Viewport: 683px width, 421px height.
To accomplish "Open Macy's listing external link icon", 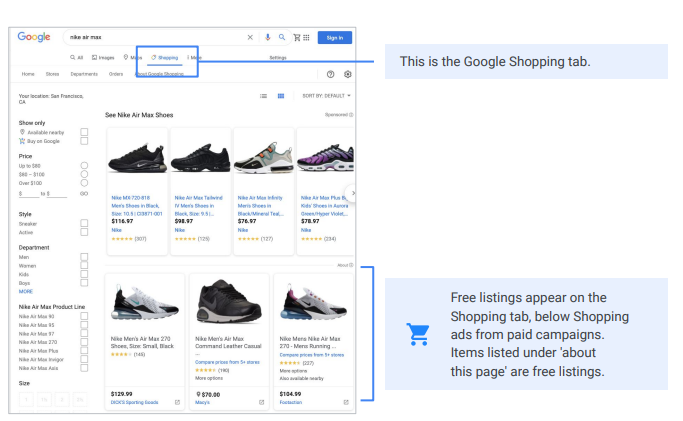I will pyautogui.click(x=262, y=402).
